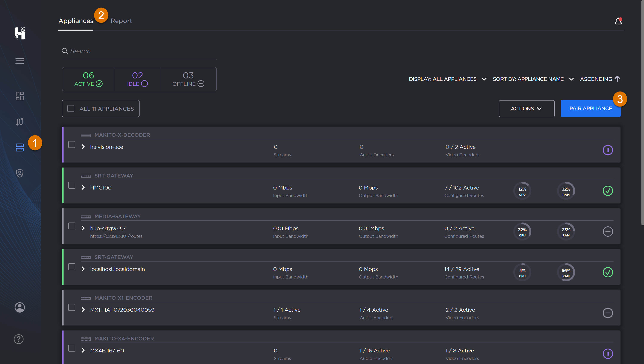Viewport: 644px width, 364px height.
Task: Open the Display: All Appliances dropdown
Action: pos(447,79)
